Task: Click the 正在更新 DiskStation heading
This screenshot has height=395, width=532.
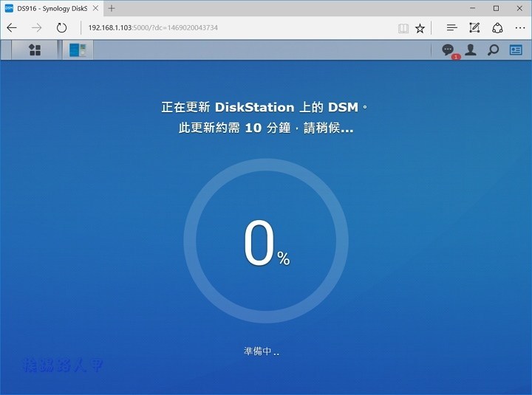Action: (x=265, y=107)
